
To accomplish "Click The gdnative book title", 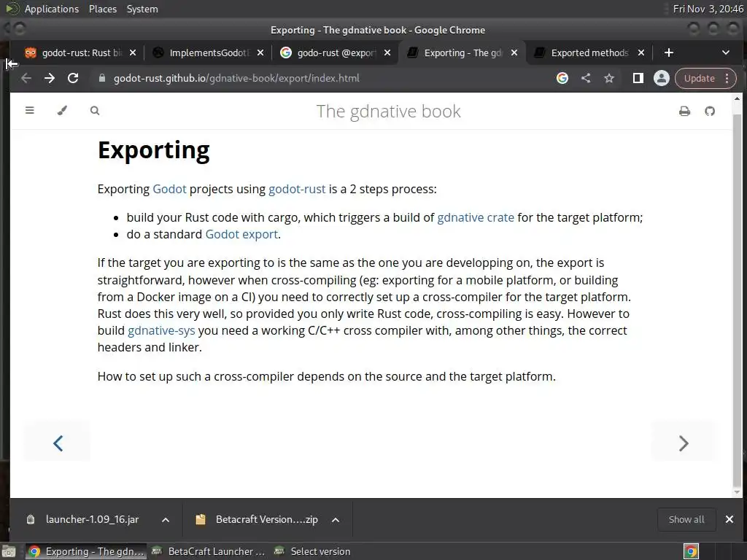I will tap(388, 111).
